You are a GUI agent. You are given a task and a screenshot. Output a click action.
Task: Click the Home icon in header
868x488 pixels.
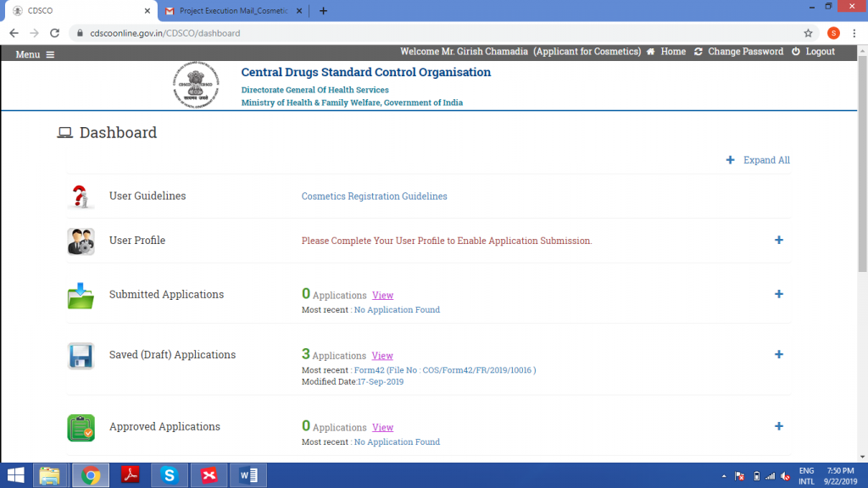(650, 52)
